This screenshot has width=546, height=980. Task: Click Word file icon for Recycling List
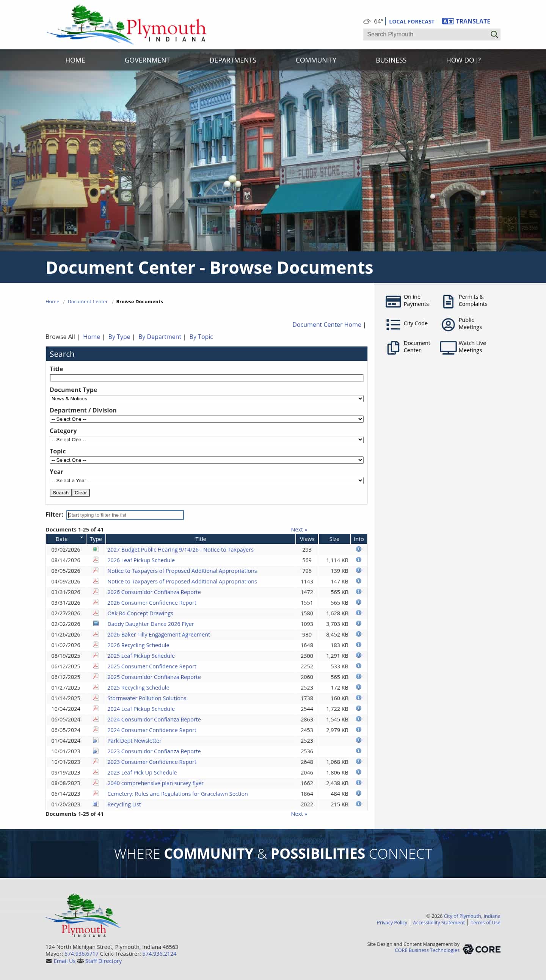96,803
